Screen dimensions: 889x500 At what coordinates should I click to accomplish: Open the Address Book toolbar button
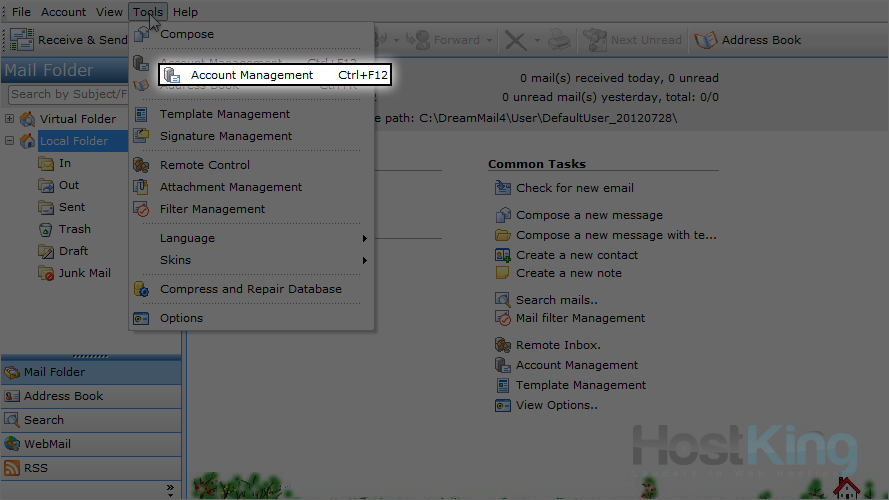749,40
